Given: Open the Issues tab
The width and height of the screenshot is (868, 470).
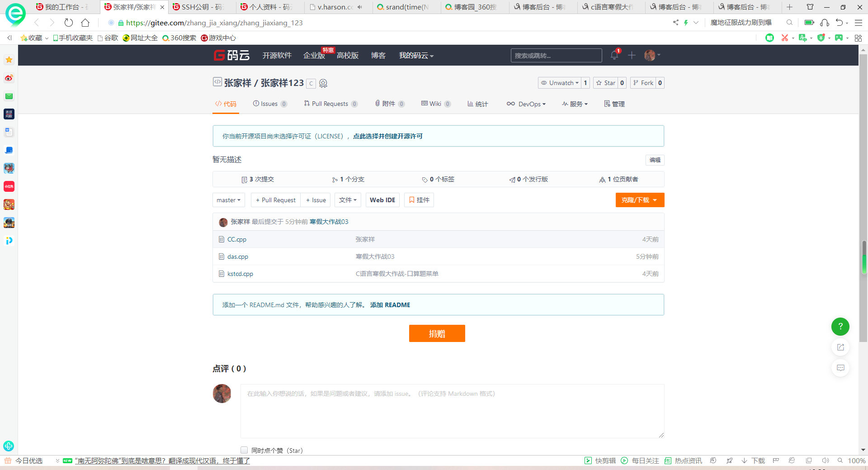Looking at the screenshot, I should (270, 104).
